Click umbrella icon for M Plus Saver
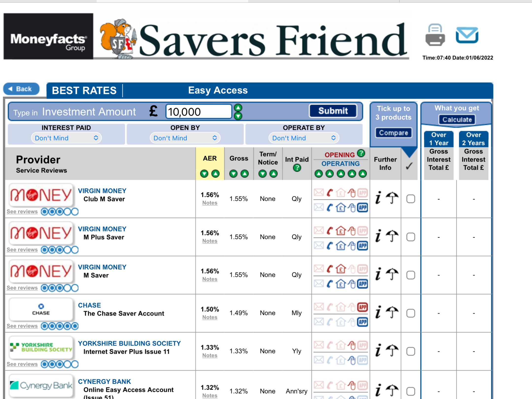Screen dimensions: 532x399 pyautogui.click(x=392, y=236)
